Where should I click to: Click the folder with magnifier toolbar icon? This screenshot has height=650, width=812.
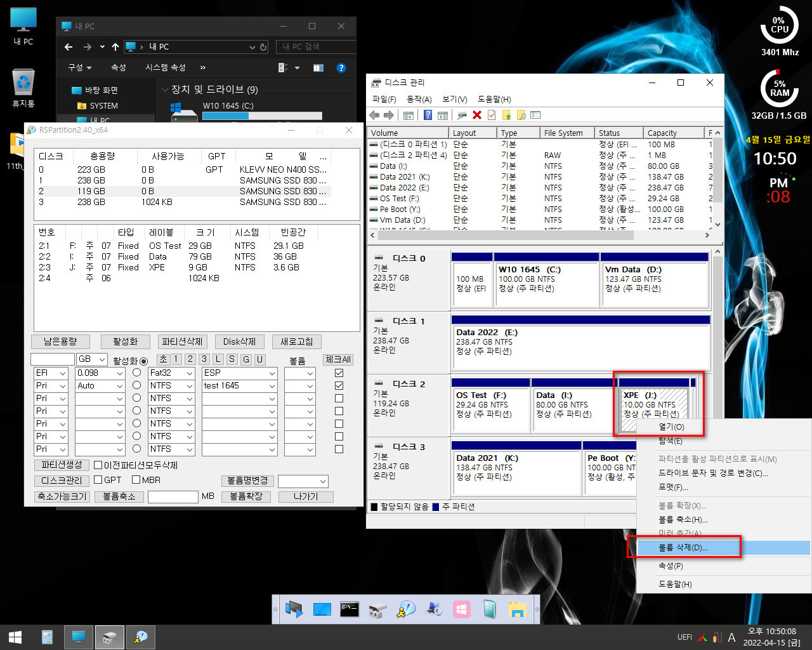521,115
